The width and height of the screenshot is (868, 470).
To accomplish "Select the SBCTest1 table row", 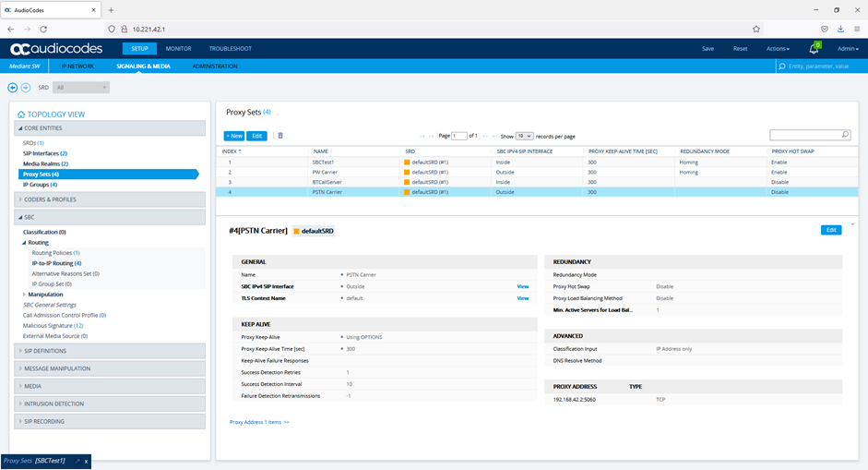I will (x=537, y=163).
